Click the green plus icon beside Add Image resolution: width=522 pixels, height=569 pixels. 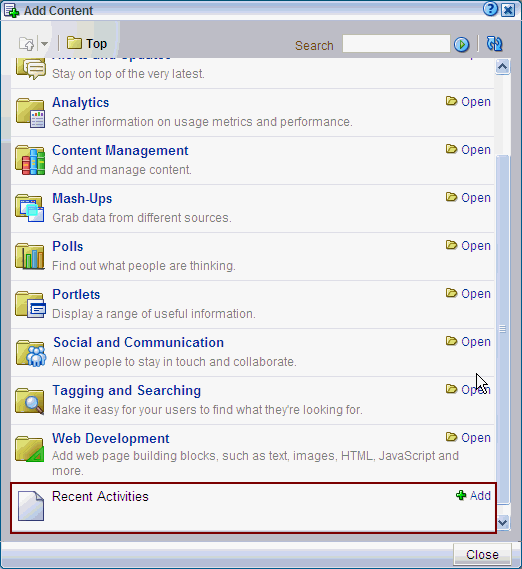pyautogui.click(x=461, y=495)
